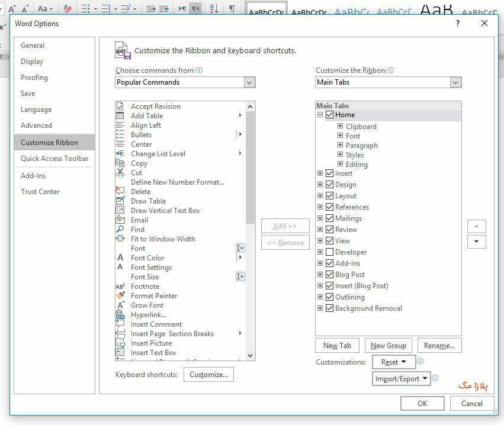Click the New Group button
The width and height of the screenshot is (504, 425).
[x=389, y=345]
